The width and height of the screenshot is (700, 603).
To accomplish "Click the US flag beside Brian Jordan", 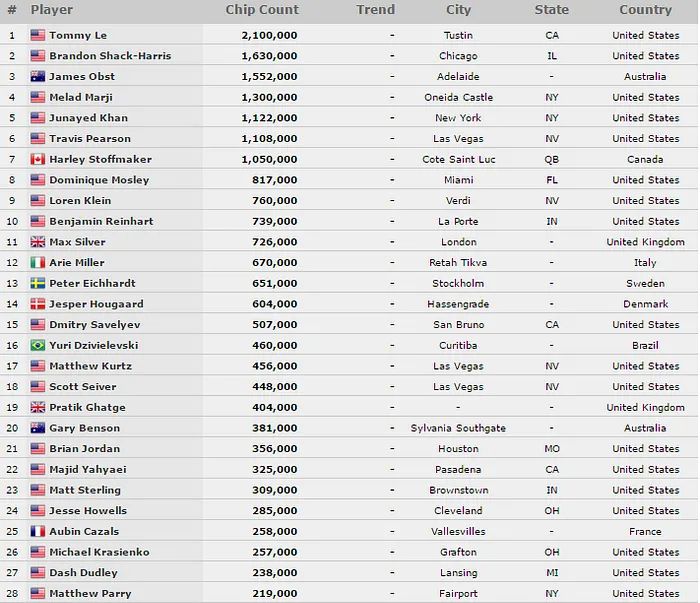I will point(38,449).
